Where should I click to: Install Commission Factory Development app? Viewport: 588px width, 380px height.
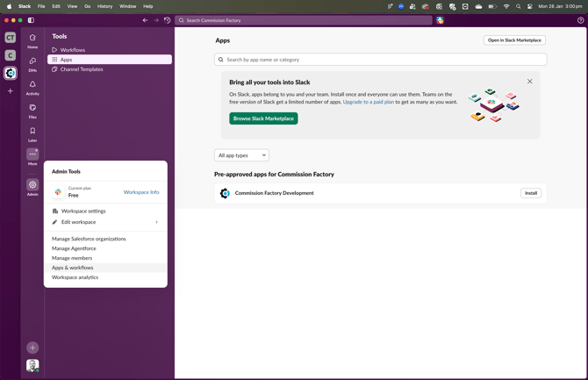pos(531,193)
